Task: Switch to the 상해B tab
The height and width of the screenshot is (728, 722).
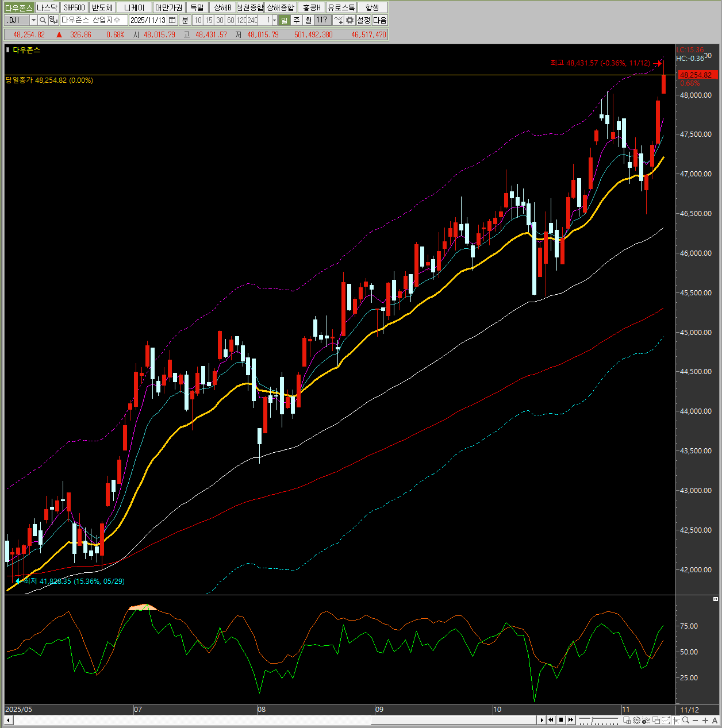Action: (222, 7)
